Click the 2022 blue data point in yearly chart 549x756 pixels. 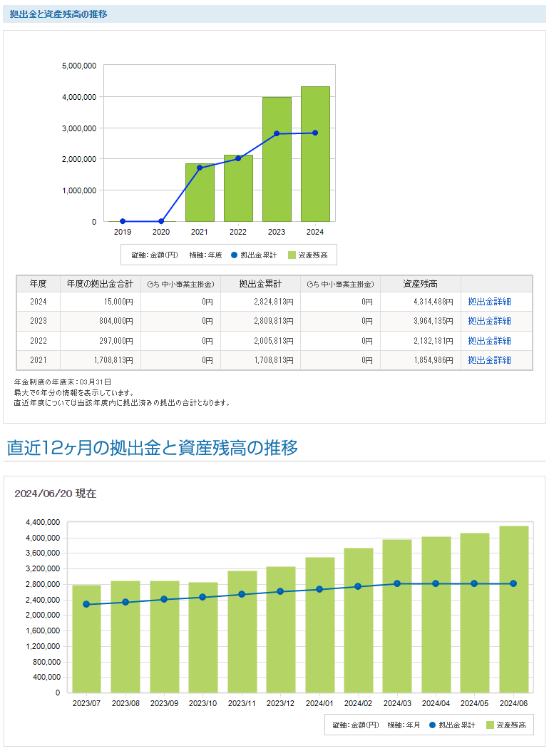pos(238,158)
